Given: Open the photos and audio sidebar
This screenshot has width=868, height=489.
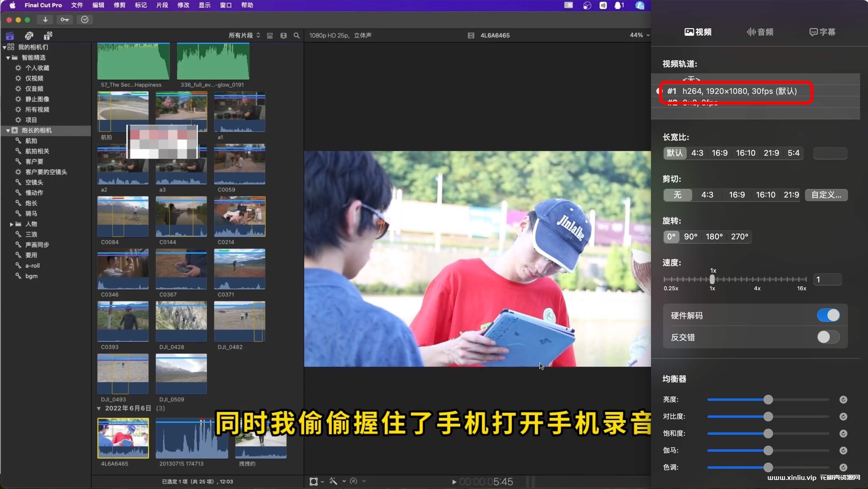Looking at the screenshot, I should coord(29,35).
